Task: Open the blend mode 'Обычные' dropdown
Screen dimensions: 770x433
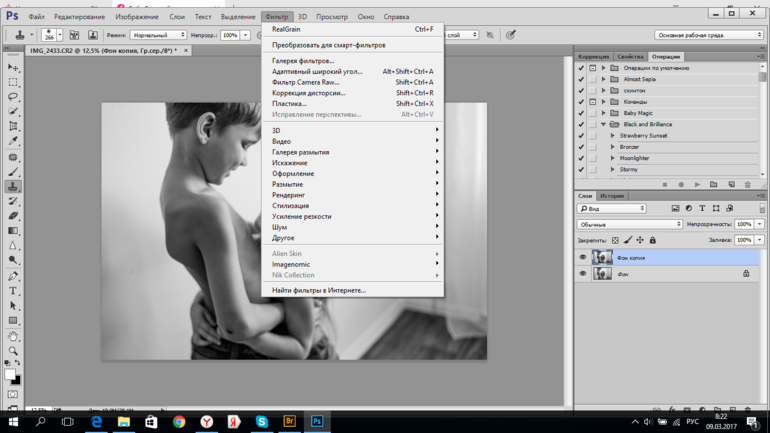Action: click(x=629, y=224)
